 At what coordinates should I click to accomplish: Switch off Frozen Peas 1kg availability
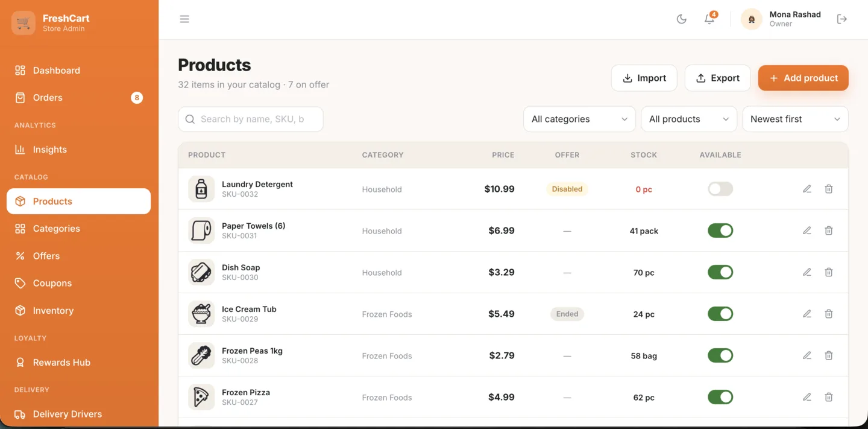(x=720, y=355)
